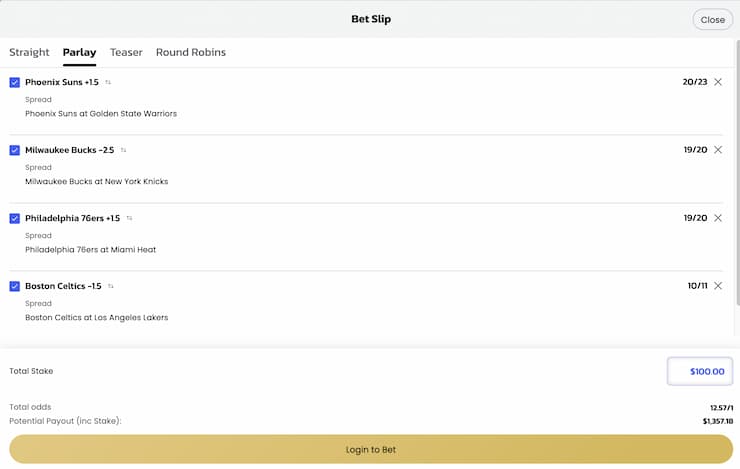The height and width of the screenshot is (469, 740).
Task: Click the 20/23 odds for Phoenix Suns
Action: pyautogui.click(x=695, y=82)
